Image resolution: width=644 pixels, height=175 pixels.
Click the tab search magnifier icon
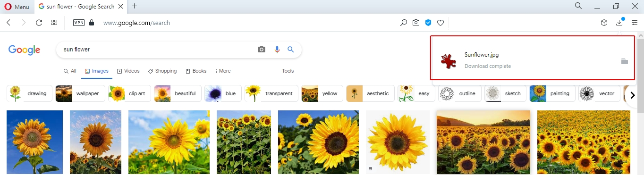(x=578, y=6)
